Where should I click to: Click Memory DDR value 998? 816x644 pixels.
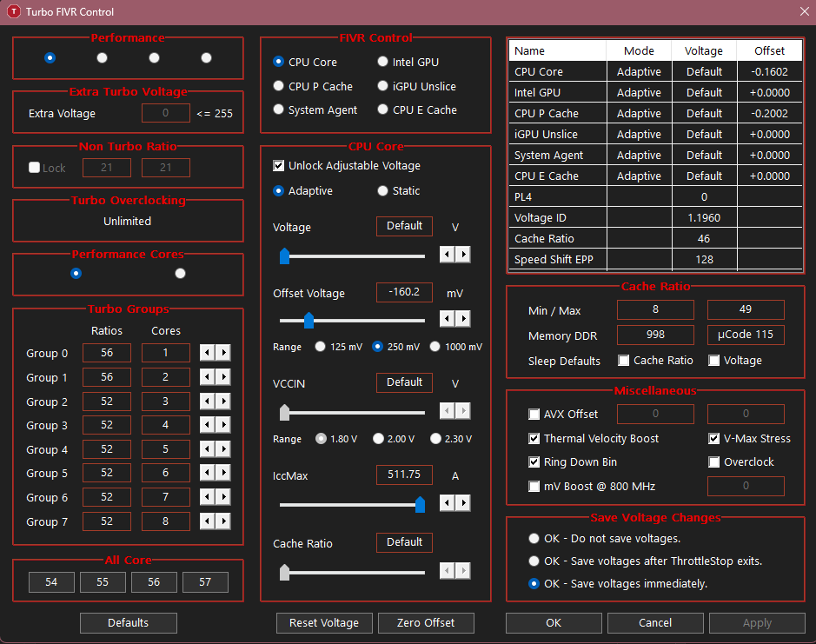[655, 335]
